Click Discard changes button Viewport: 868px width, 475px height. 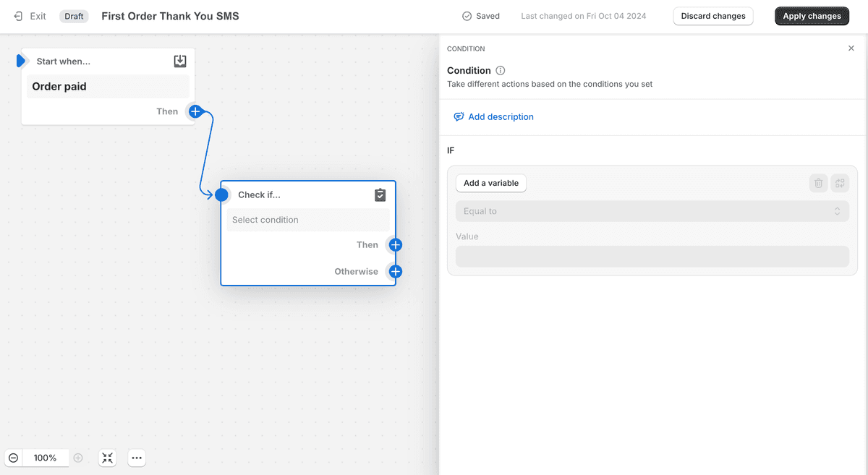[713, 16]
